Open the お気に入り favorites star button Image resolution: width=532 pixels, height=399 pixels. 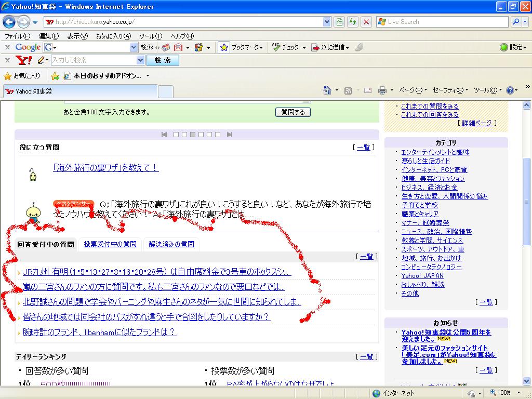coord(22,76)
